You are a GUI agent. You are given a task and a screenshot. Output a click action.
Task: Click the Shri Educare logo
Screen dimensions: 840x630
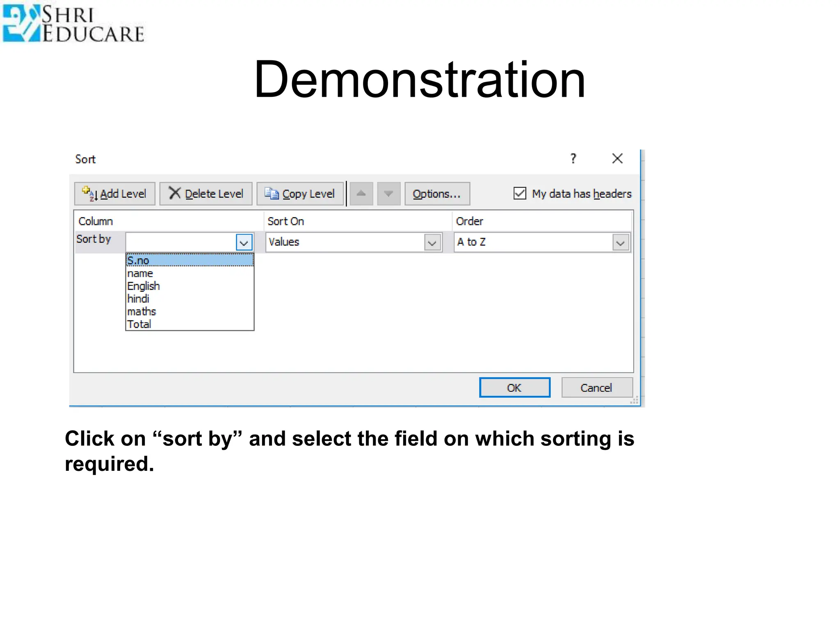pyautogui.click(x=73, y=23)
